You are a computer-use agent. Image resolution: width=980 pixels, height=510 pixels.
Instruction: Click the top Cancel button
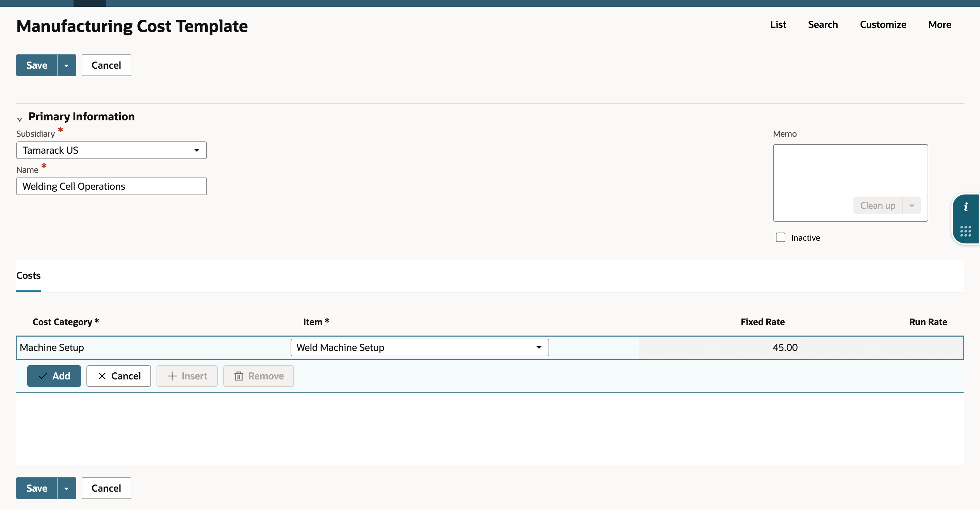point(106,65)
